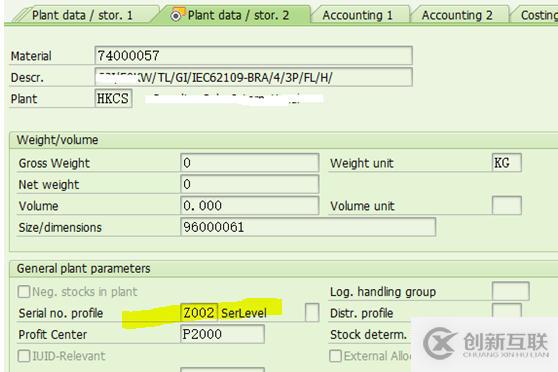The height and width of the screenshot is (372, 558).
Task: Select the empty Volume unit field
Action: [x=507, y=205]
